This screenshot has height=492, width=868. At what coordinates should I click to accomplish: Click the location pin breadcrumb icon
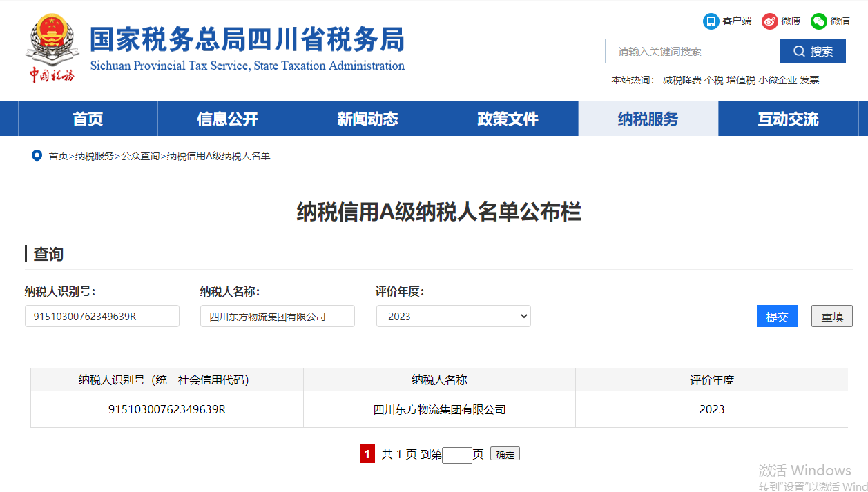click(37, 156)
